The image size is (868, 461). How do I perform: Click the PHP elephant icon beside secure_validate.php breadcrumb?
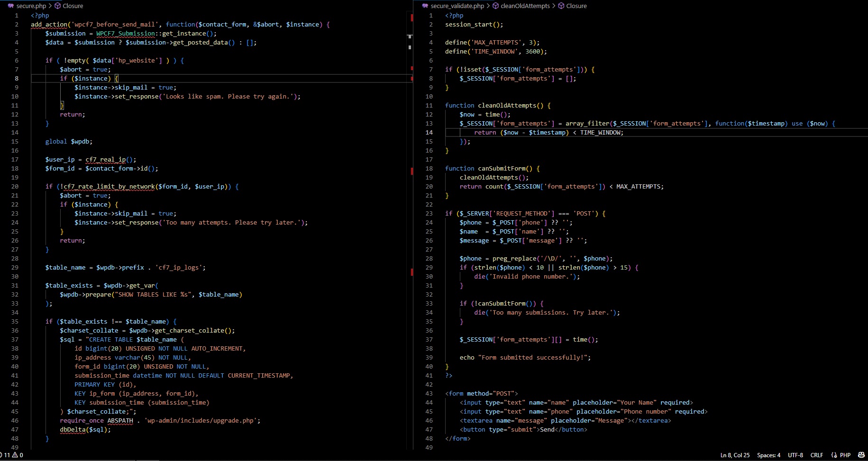424,6
